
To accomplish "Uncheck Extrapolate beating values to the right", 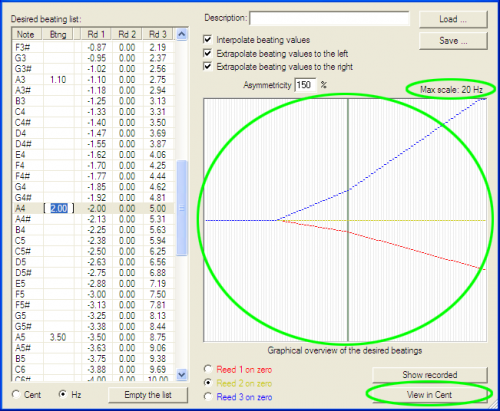I will coord(208,66).
